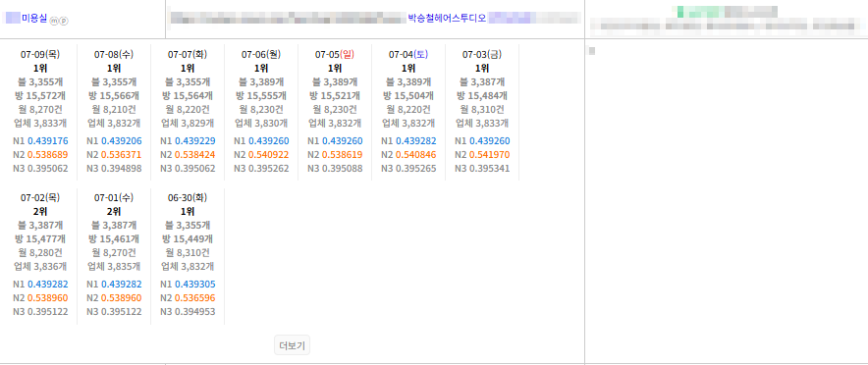Click the 2위 rank under 07-01(수)

[114, 212]
